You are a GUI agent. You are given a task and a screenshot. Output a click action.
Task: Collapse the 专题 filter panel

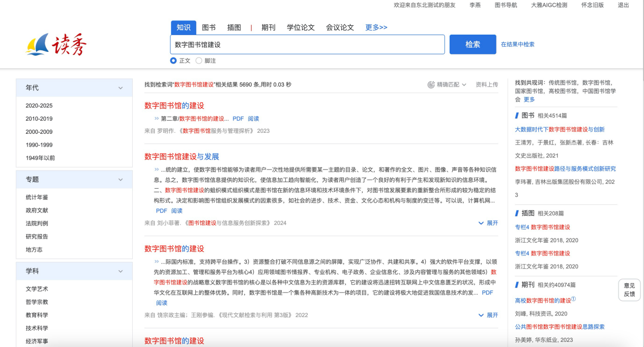point(121,180)
